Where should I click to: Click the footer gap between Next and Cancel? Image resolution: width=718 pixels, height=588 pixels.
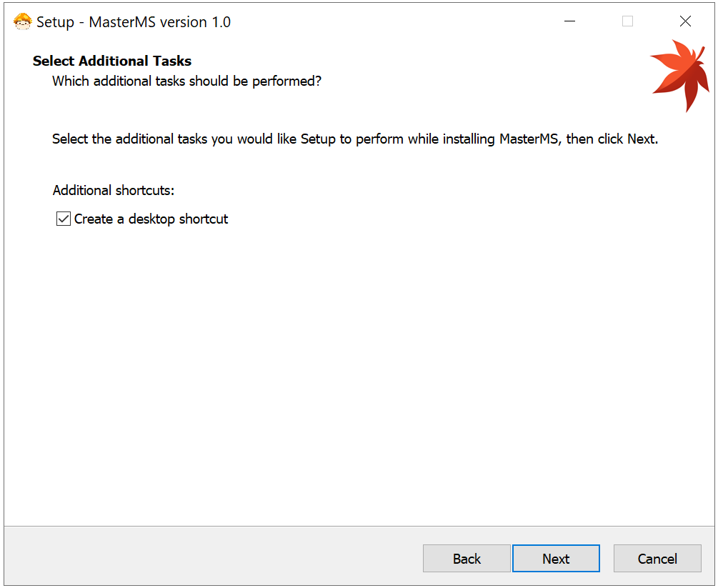607,559
